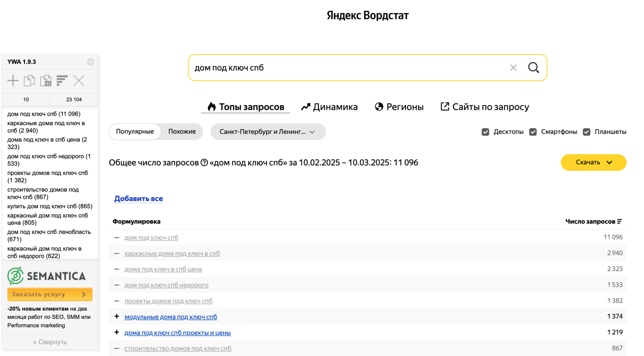Click the '11 096' count in the table

tap(613, 237)
